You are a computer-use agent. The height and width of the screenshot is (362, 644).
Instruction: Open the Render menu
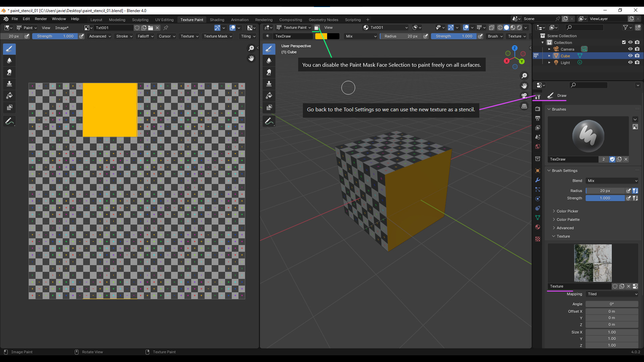pyautogui.click(x=41, y=19)
